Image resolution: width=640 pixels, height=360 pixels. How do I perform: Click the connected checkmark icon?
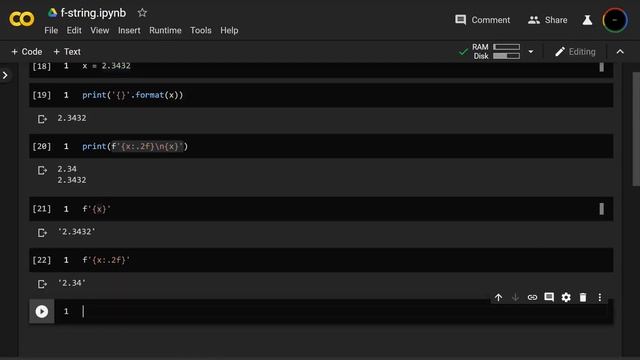[463, 52]
